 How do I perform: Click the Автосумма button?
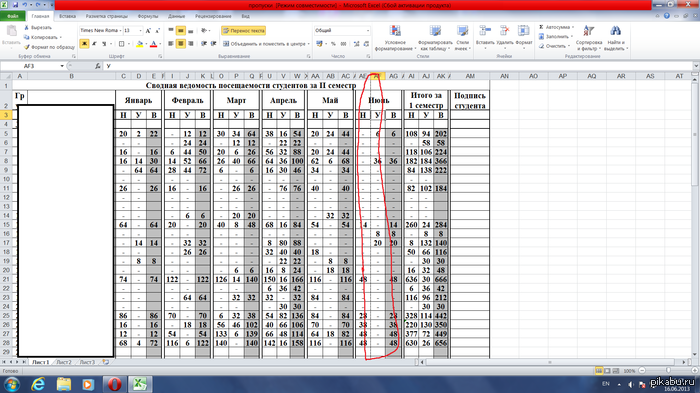(x=556, y=27)
